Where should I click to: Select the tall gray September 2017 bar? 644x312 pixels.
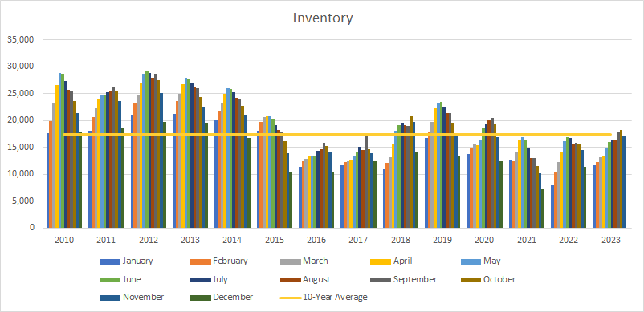click(366, 182)
